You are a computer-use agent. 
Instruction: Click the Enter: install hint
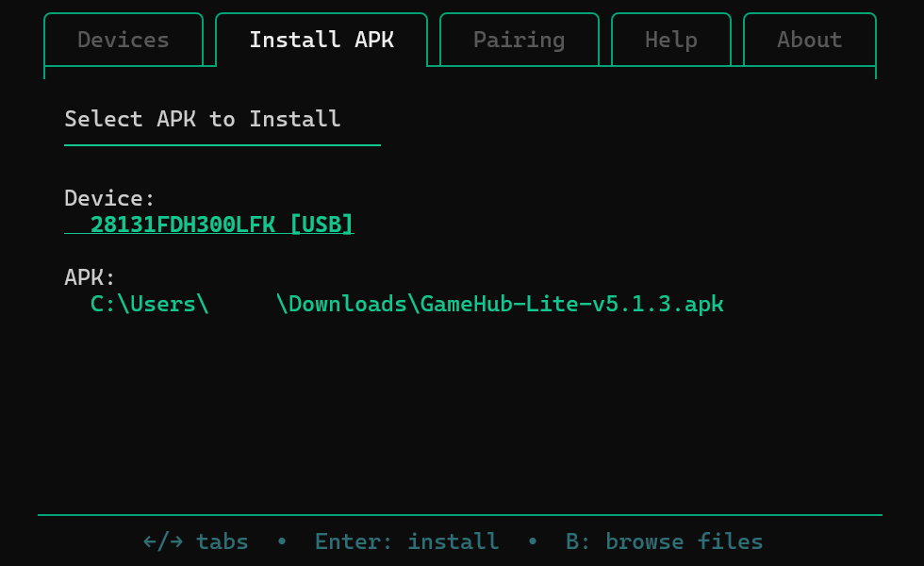click(x=406, y=541)
